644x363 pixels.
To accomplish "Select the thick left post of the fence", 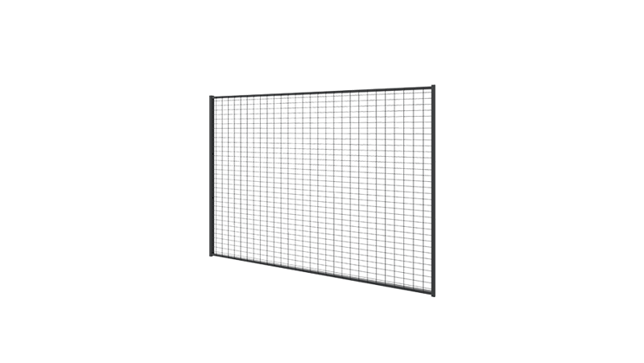I will [213, 177].
